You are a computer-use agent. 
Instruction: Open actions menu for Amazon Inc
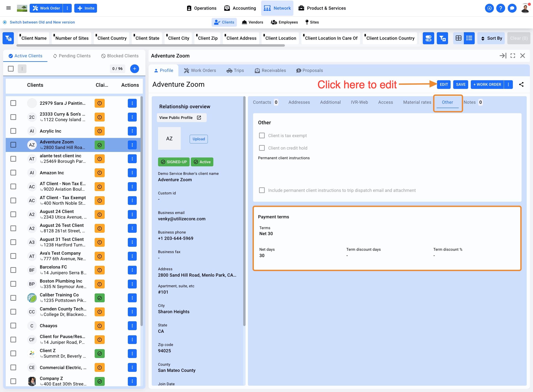tap(132, 173)
